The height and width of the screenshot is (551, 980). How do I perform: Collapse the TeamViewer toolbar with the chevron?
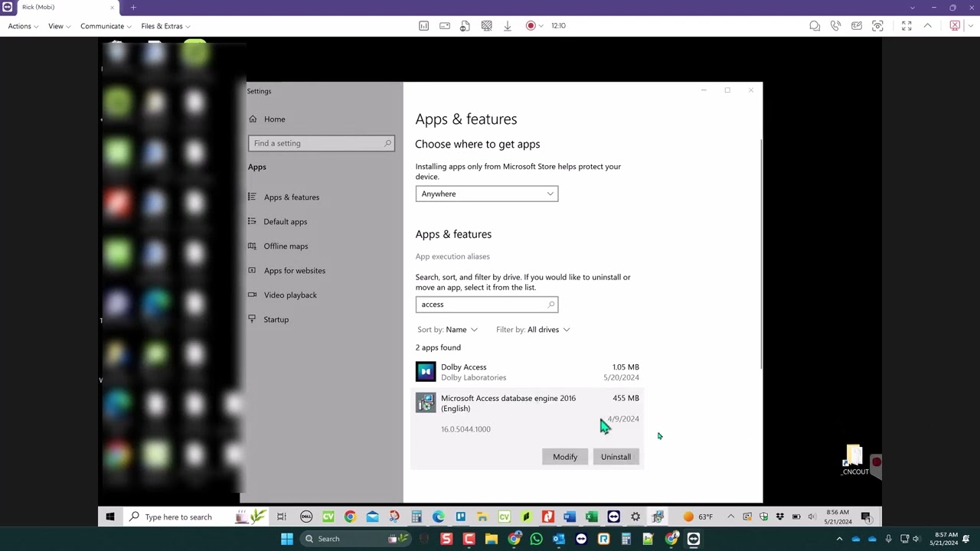tap(927, 26)
